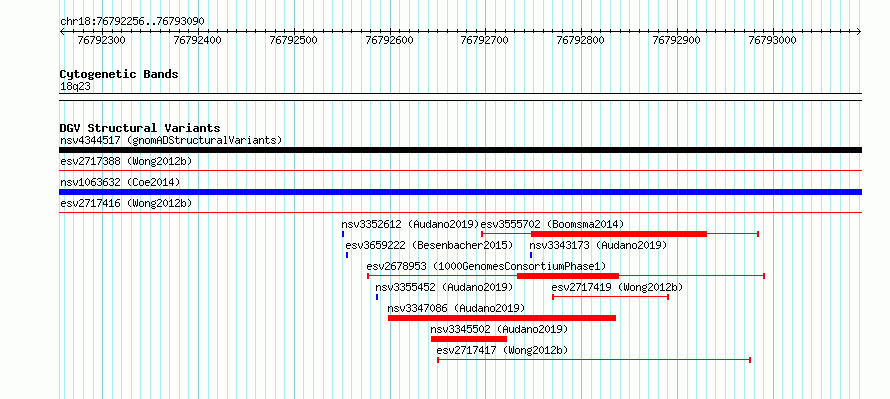Open the esv2717416 (Wong2012b) label
The image size is (890, 399).
126,203
